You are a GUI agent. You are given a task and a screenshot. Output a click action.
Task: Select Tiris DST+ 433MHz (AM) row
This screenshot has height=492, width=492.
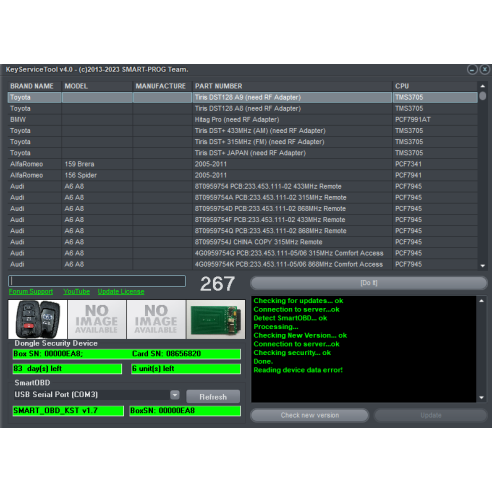(243, 131)
